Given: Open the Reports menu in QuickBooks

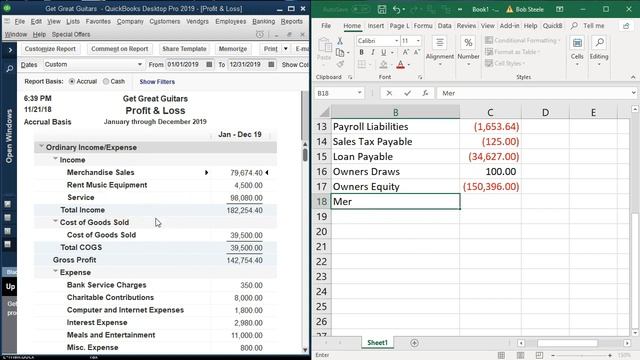Looking at the screenshot, I should point(291,21).
